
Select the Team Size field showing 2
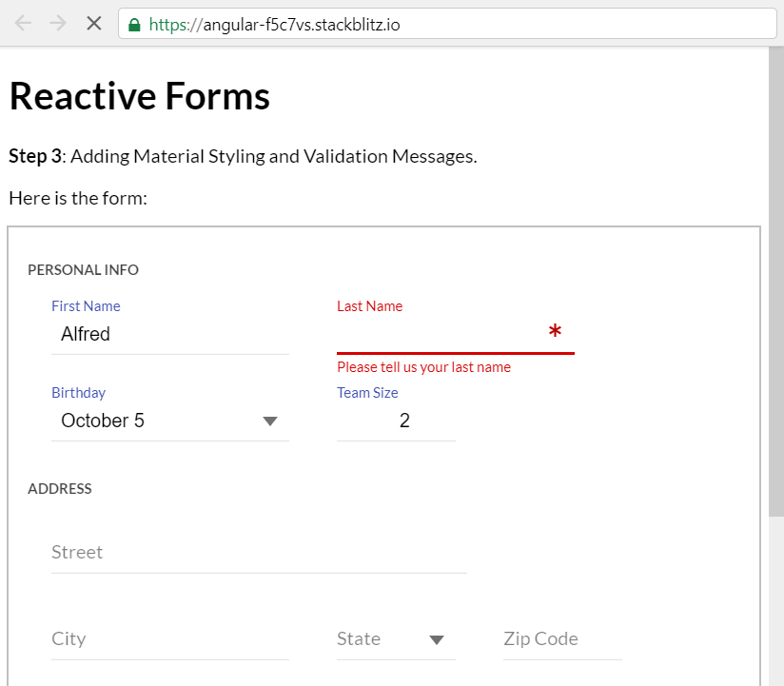396,421
